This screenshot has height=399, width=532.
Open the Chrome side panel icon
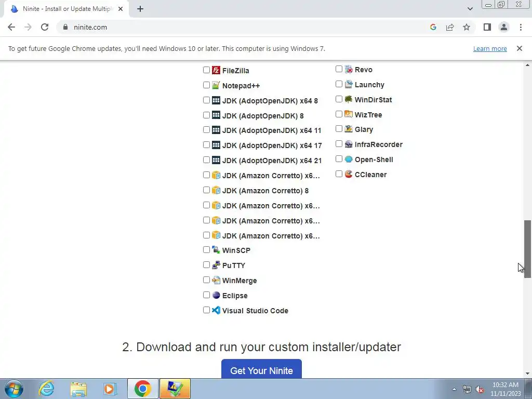click(487, 27)
